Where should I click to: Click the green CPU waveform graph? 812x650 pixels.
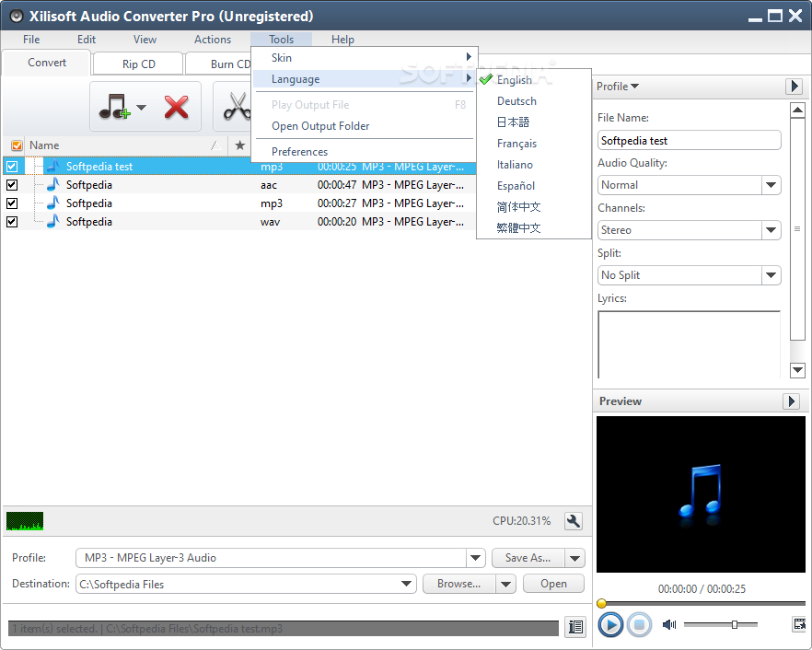25,521
